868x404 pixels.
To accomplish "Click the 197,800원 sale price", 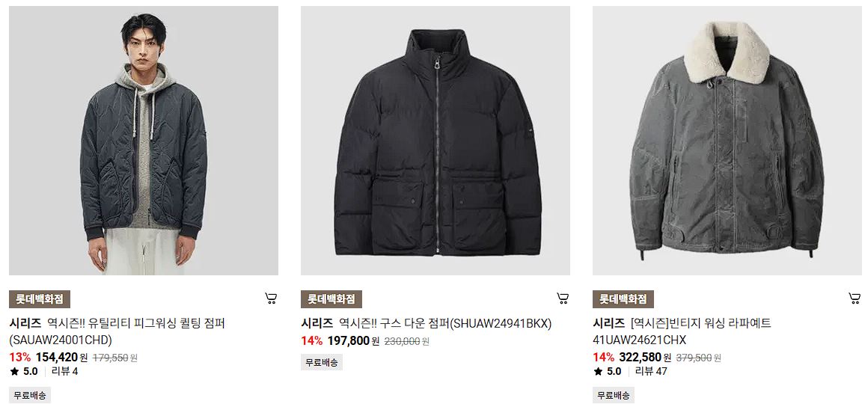I will [353, 341].
